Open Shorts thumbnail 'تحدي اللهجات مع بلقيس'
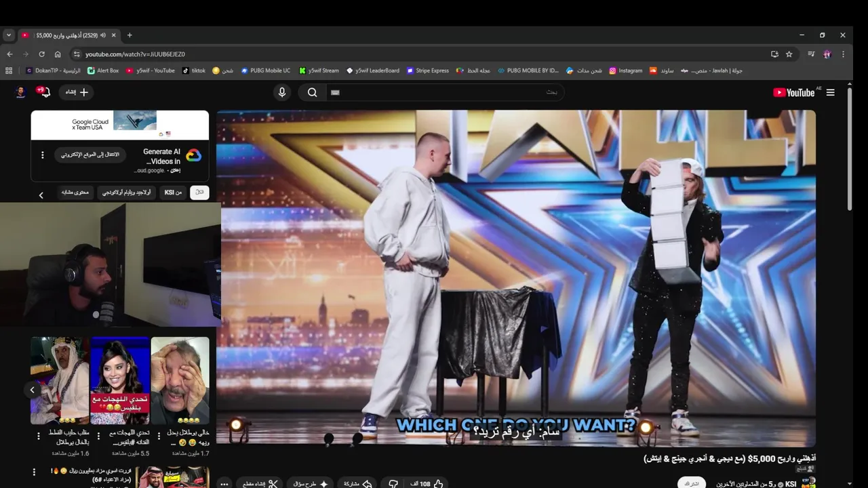Screen dimensions: 868x488 pyautogui.click(x=120, y=380)
